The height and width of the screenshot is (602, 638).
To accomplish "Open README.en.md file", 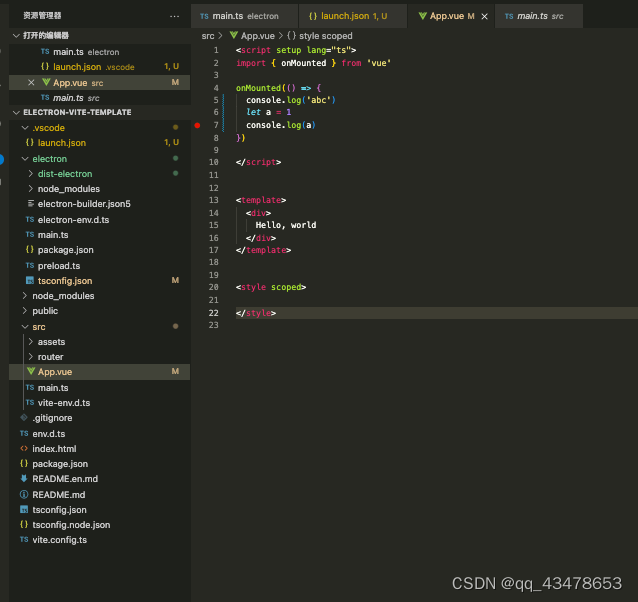I will pyautogui.click(x=99, y=479).
